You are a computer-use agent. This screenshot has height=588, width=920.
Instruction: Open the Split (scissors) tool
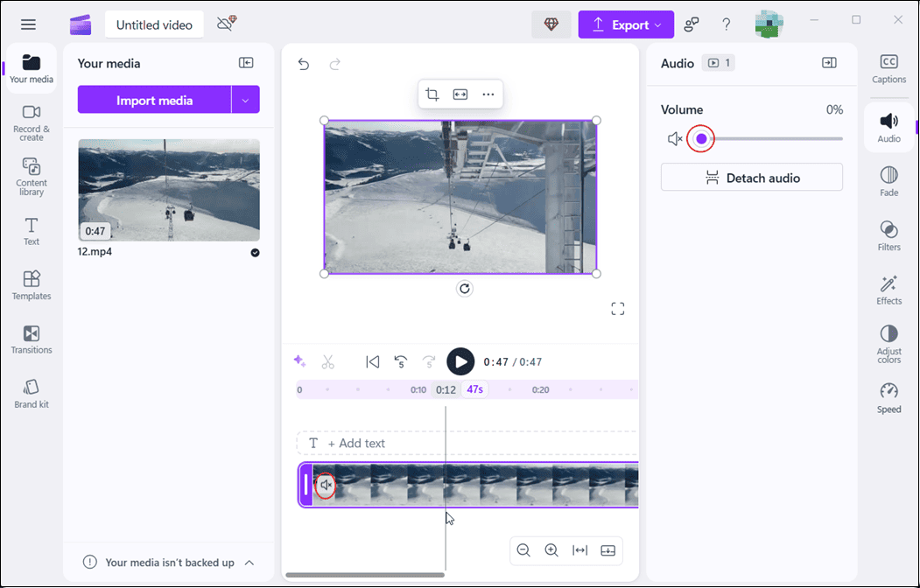pos(328,361)
